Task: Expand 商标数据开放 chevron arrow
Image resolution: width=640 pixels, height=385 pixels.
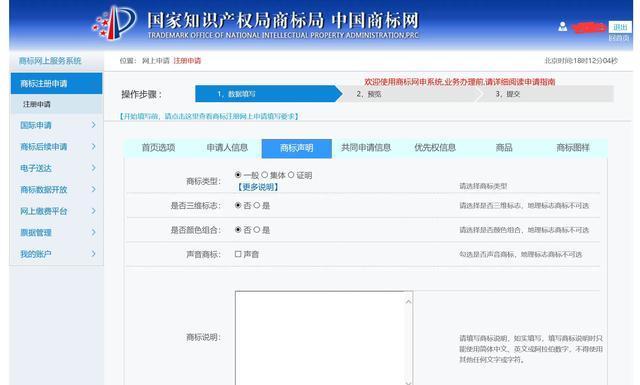Action: click(x=93, y=189)
